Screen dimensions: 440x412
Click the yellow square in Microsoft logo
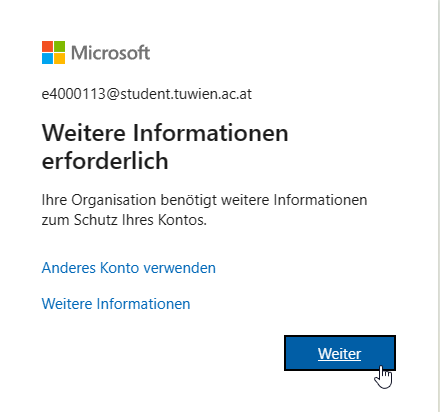point(59,58)
